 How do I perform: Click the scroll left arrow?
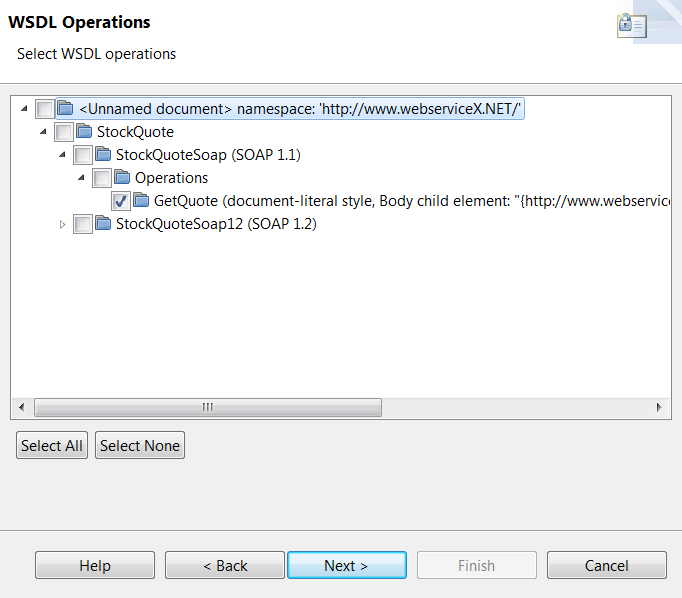(x=22, y=408)
